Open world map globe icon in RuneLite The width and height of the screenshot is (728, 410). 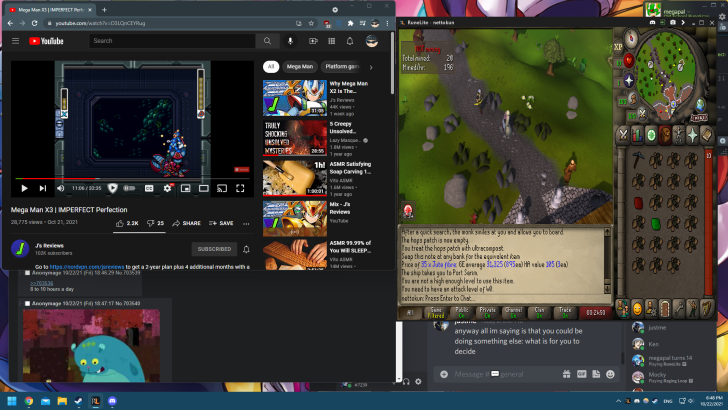pyautogui.click(x=700, y=104)
